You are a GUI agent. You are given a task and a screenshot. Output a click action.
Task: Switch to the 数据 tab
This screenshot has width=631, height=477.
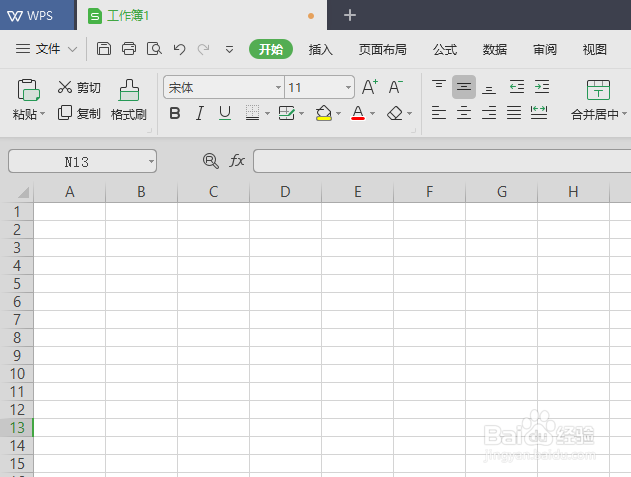point(495,50)
